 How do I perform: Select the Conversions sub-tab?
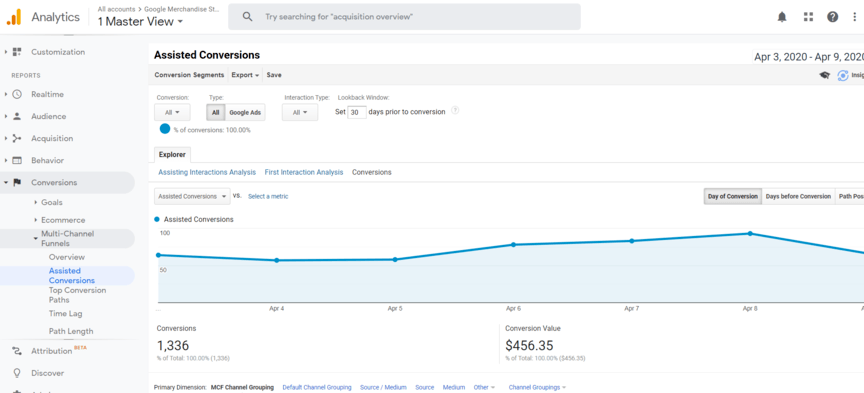coord(372,173)
